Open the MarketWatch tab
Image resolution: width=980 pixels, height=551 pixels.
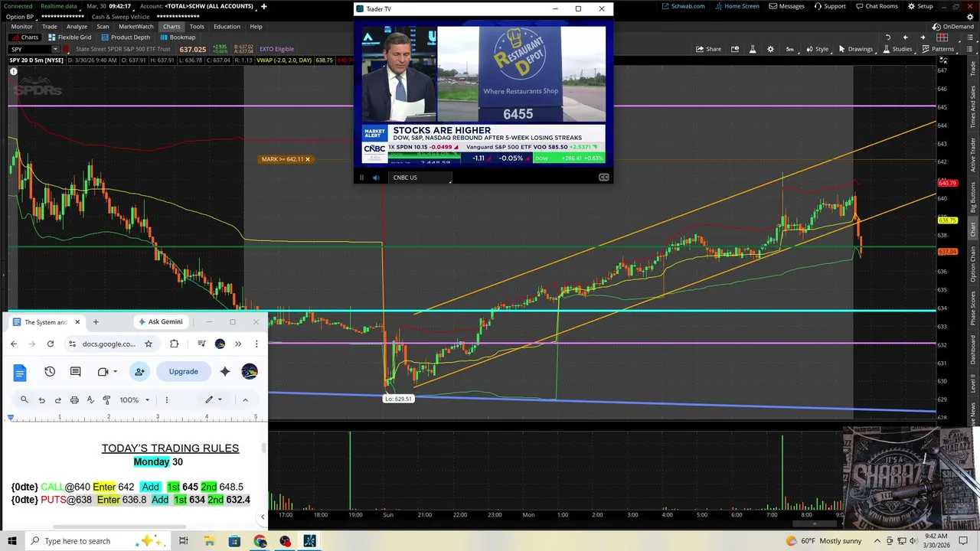tap(136, 27)
